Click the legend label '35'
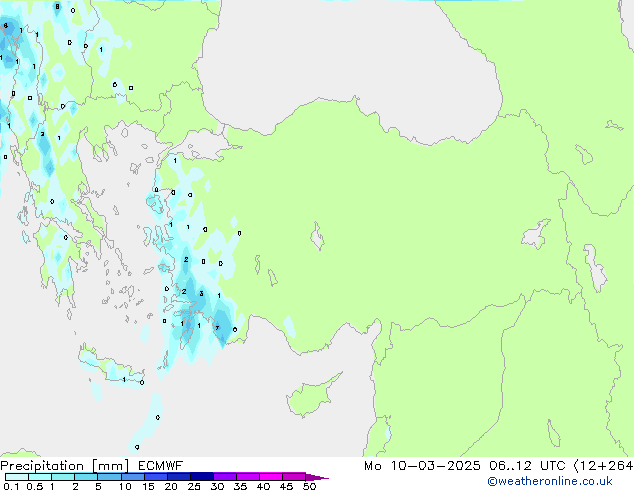This screenshot has height=490, width=634. point(241,486)
